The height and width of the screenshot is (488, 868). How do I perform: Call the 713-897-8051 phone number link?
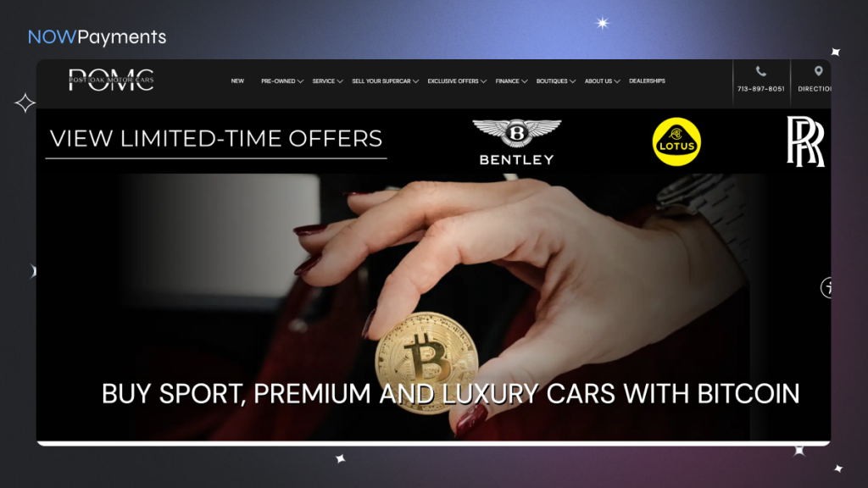point(760,89)
